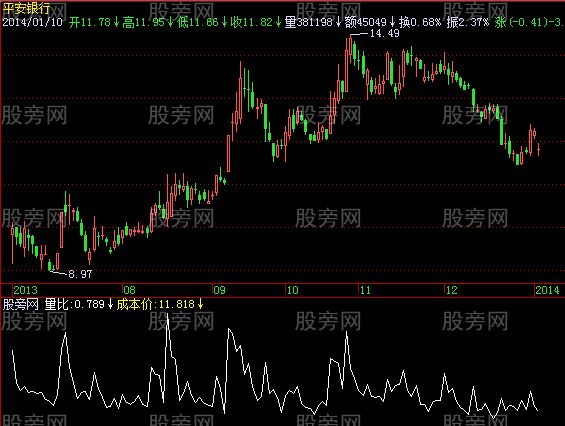This screenshot has width=565, height=426.
Task: Click the yellow arrow after 成本价:11.818
Action: [201, 304]
